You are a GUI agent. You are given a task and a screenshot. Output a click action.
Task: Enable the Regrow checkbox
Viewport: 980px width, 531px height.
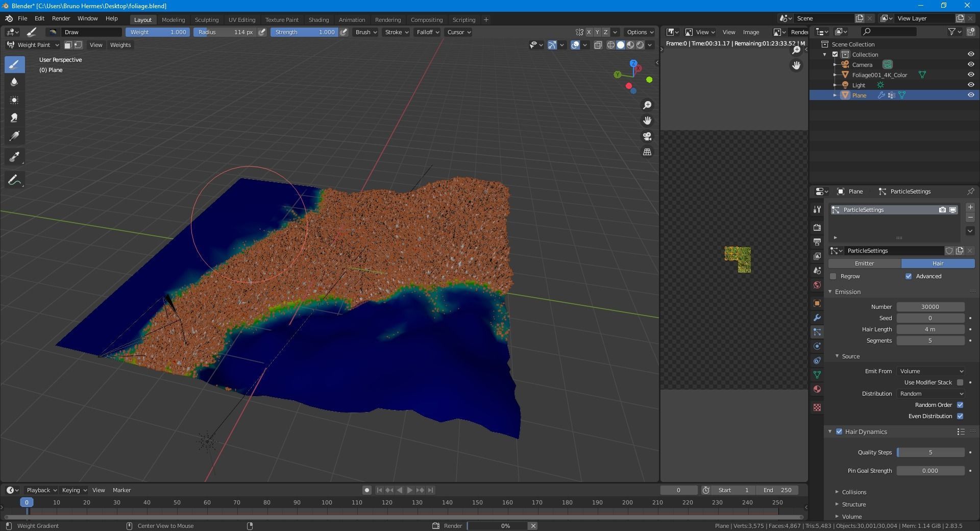[x=834, y=276]
